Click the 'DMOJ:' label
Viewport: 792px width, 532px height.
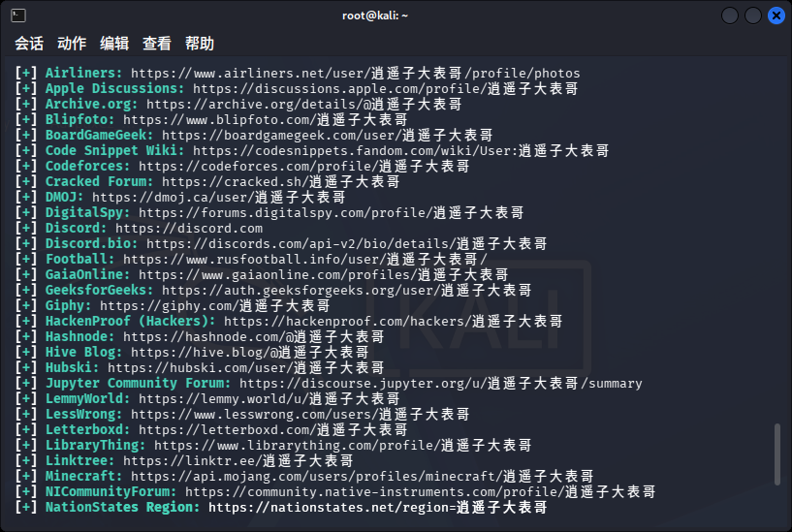(x=65, y=198)
